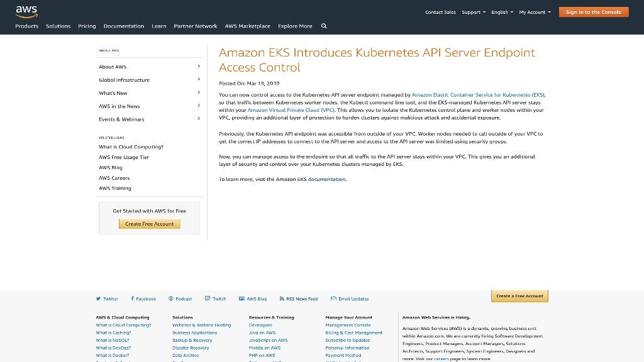The image size is (644, 362).
Task: Click the AWS in the News sidebar label
Action: point(119,106)
